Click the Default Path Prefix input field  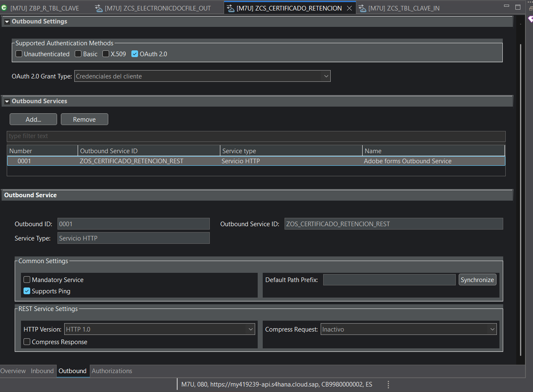[389, 280]
